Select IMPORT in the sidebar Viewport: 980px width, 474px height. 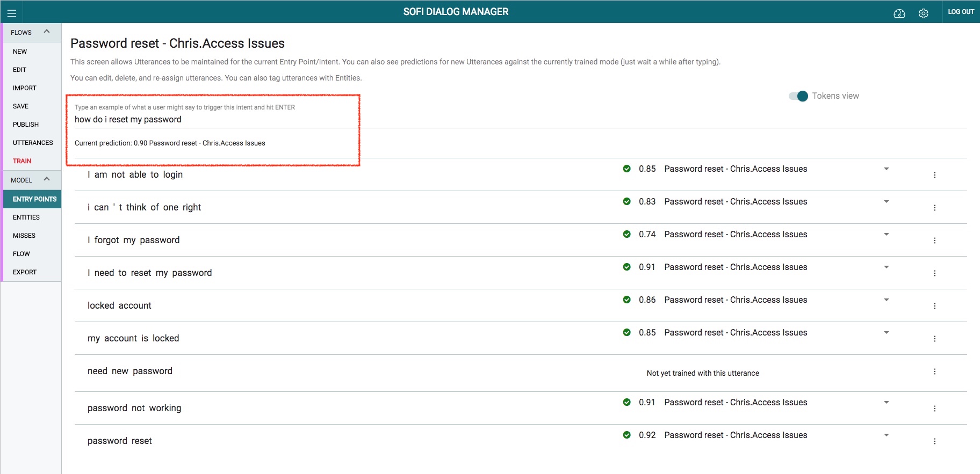25,88
